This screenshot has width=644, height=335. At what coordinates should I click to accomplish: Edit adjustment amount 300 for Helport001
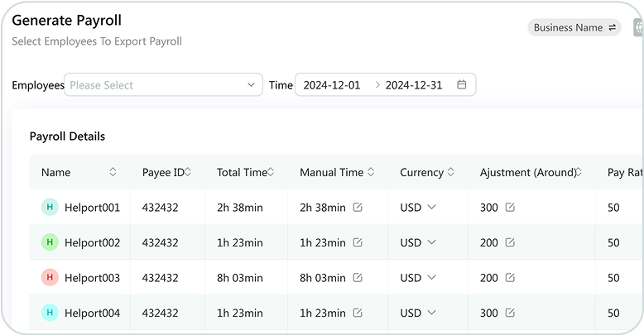tap(510, 208)
